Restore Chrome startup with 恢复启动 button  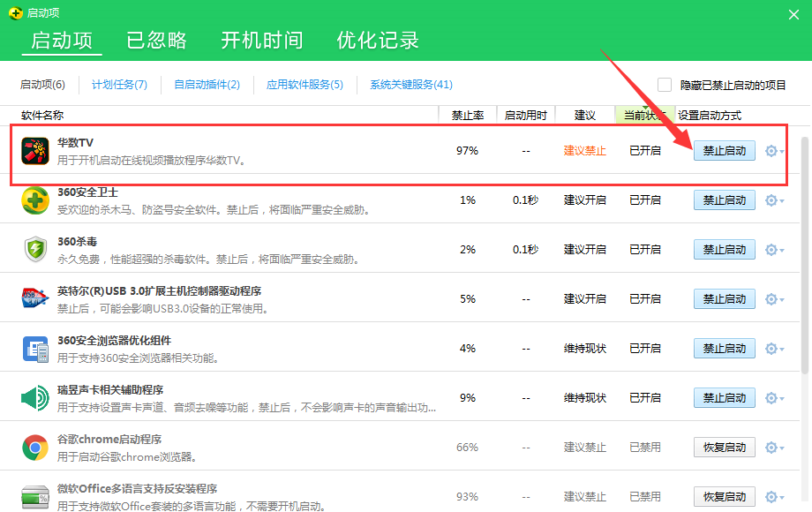point(724,447)
